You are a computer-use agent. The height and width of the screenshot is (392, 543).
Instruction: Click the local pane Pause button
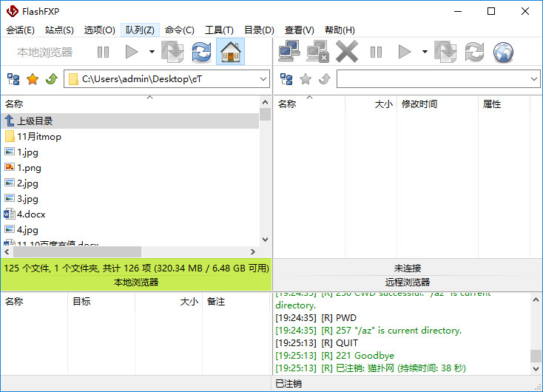(103, 52)
